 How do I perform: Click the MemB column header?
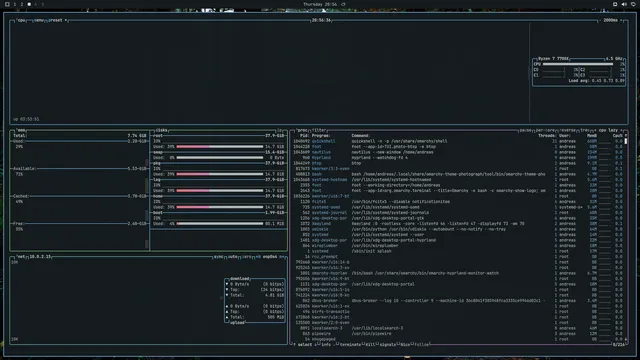click(592, 136)
